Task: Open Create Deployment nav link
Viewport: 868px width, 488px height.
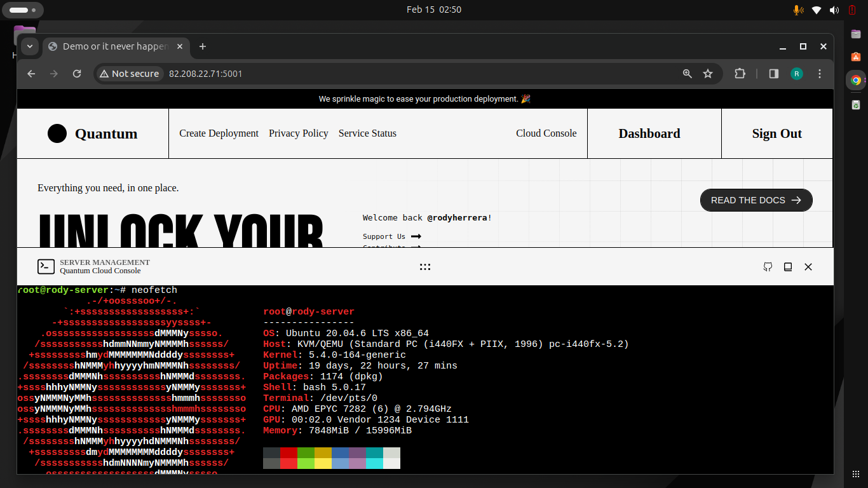Action: pos(219,133)
